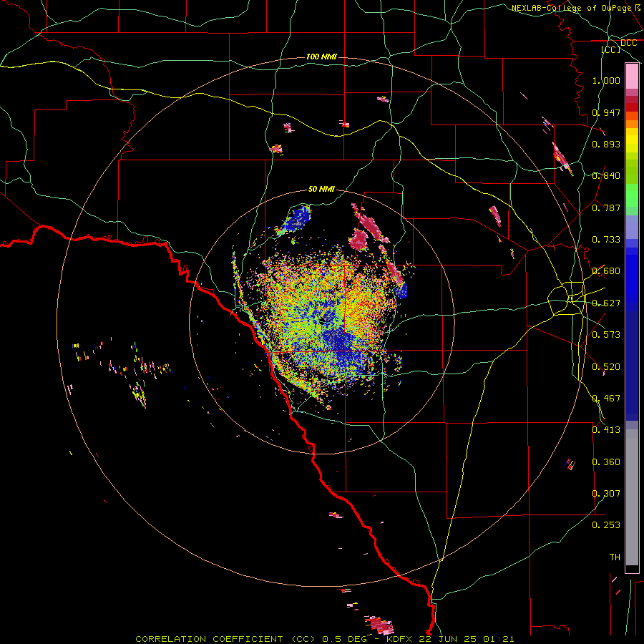Click the KDFX station identifier
This screenshot has width=644, height=644.
tap(401, 639)
